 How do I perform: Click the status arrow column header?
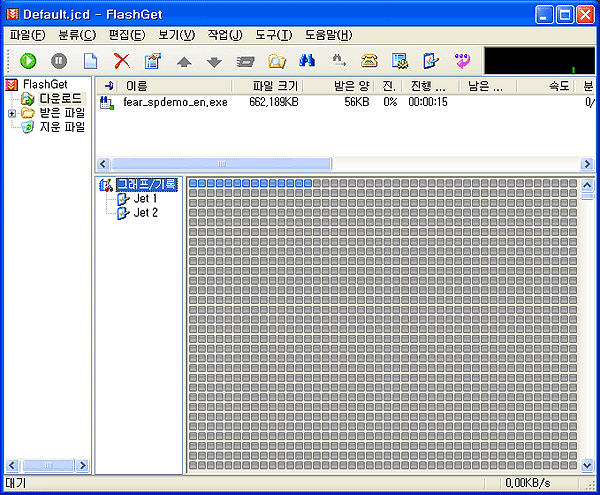(x=108, y=86)
